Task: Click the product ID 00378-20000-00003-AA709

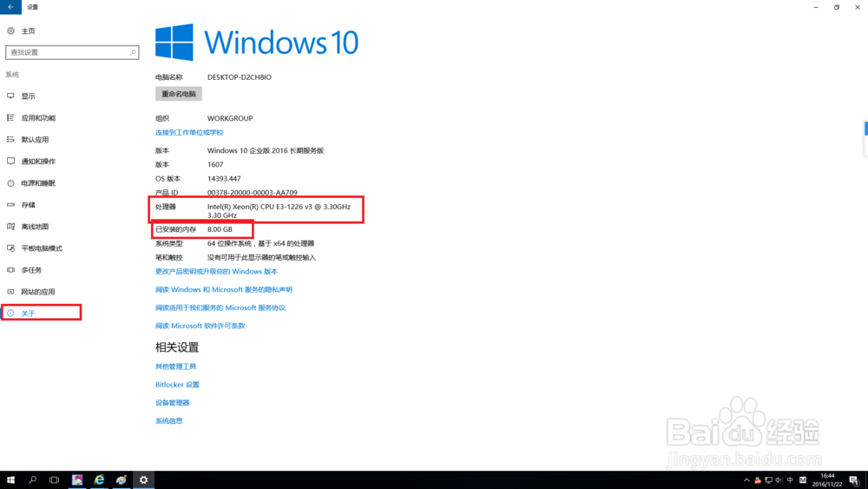Action: [252, 193]
